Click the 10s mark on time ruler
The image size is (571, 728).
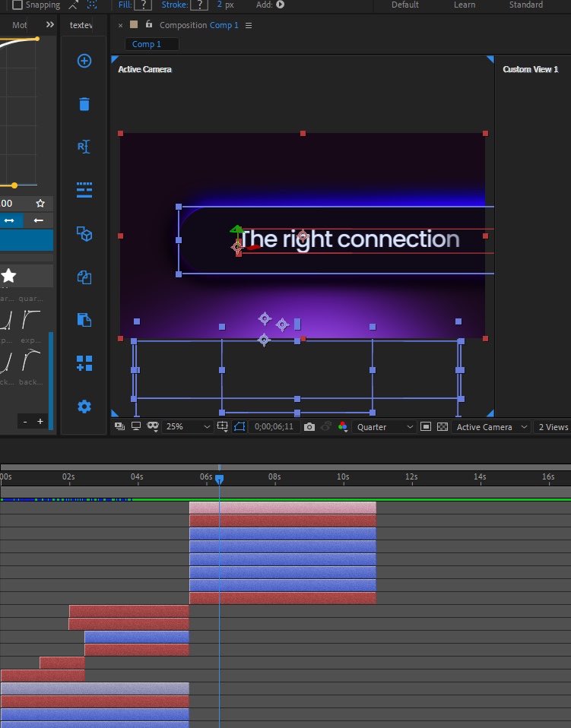click(343, 476)
